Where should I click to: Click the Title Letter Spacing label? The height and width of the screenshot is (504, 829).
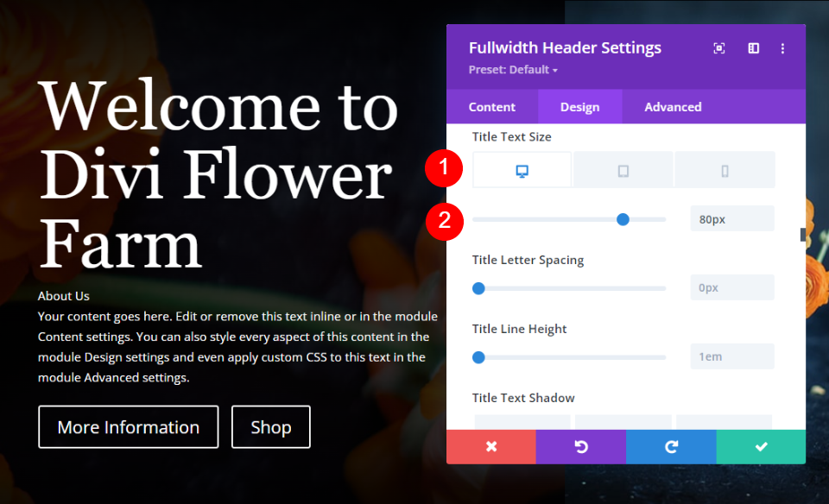[x=528, y=260]
